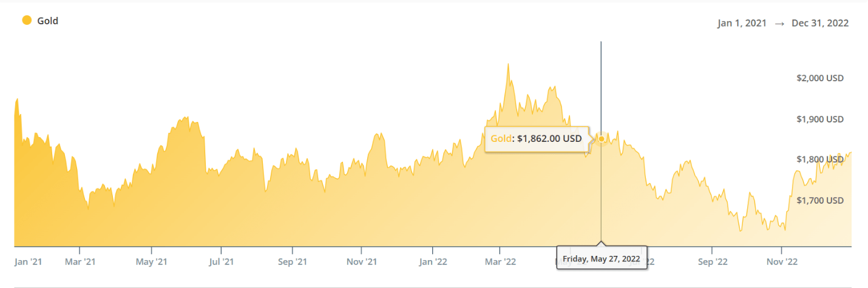
Task: Click the $2,000 USD y-axis label
Action: 819,78
